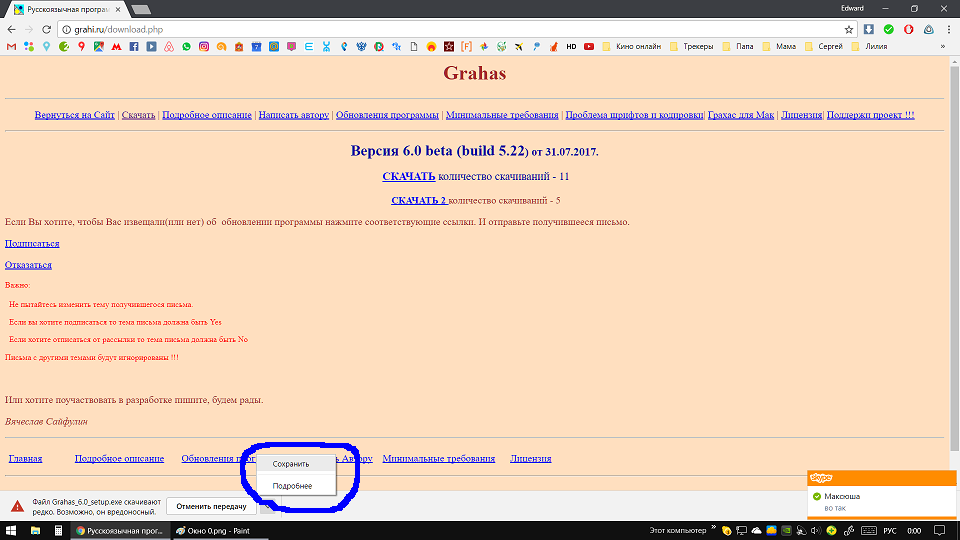
Task: Open Calculator from taskbar
Action: [58, 531]
